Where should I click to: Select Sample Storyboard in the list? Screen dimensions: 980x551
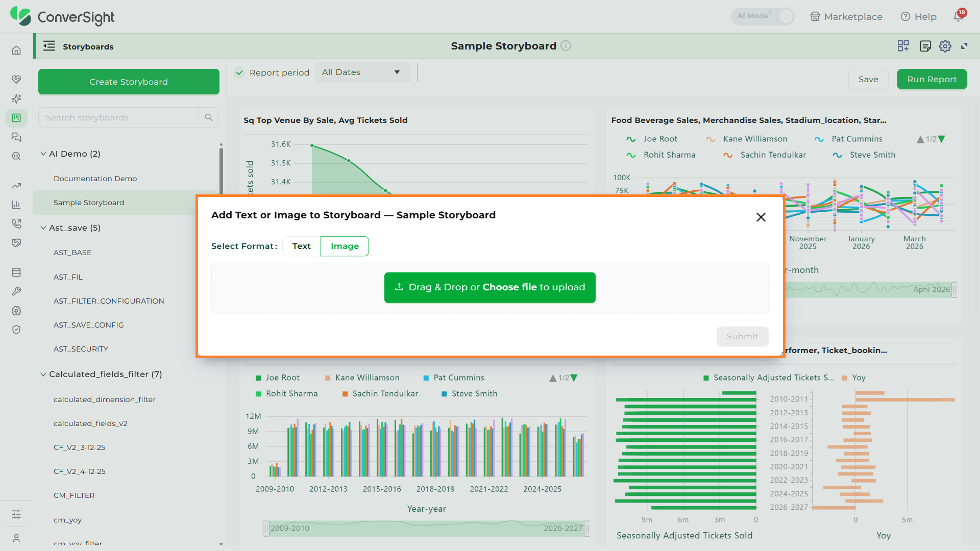[89, 203]
